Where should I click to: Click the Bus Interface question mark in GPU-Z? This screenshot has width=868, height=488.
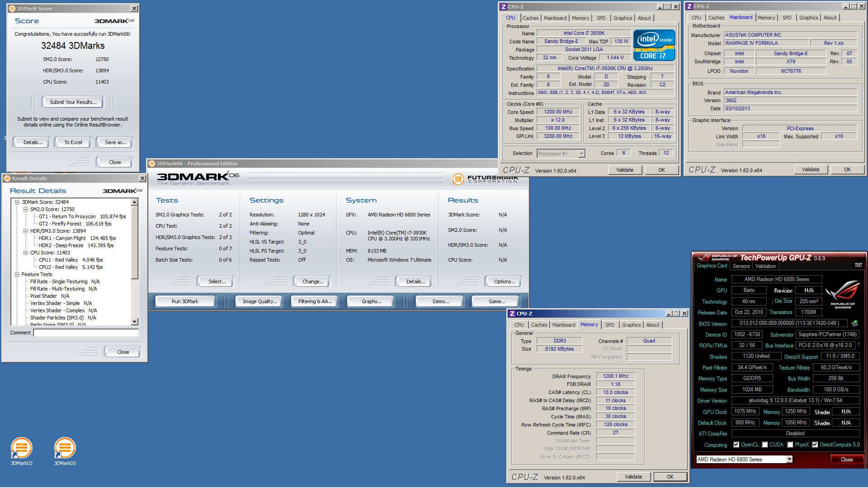pyautogui.click(x=858, y=345)
